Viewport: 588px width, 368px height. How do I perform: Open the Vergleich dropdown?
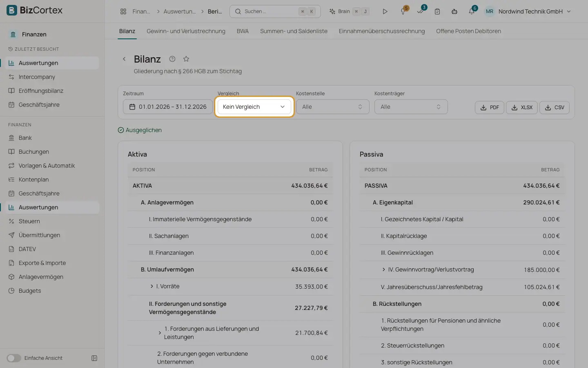254,107
